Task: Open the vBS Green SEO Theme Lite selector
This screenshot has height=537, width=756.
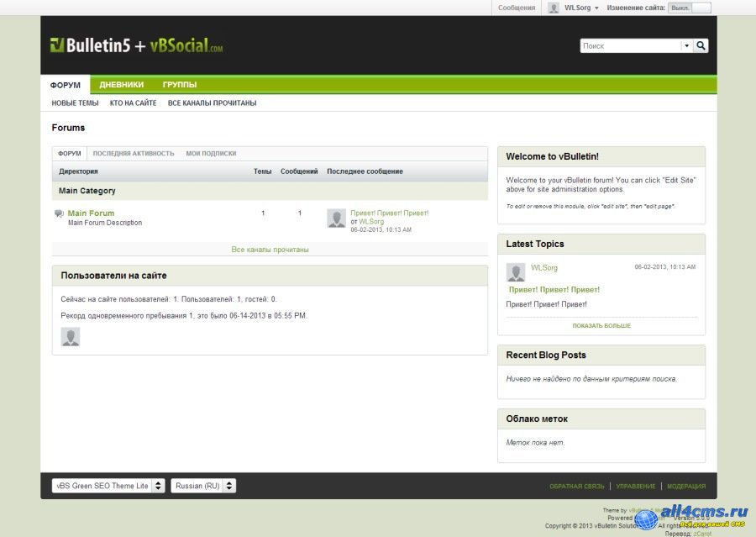Action: (x=108, y=486)
